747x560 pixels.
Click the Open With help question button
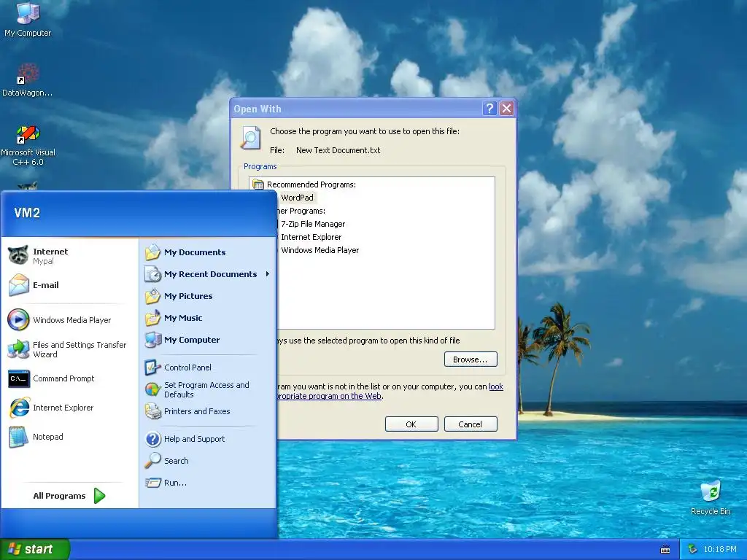click(x=489, y=109)
